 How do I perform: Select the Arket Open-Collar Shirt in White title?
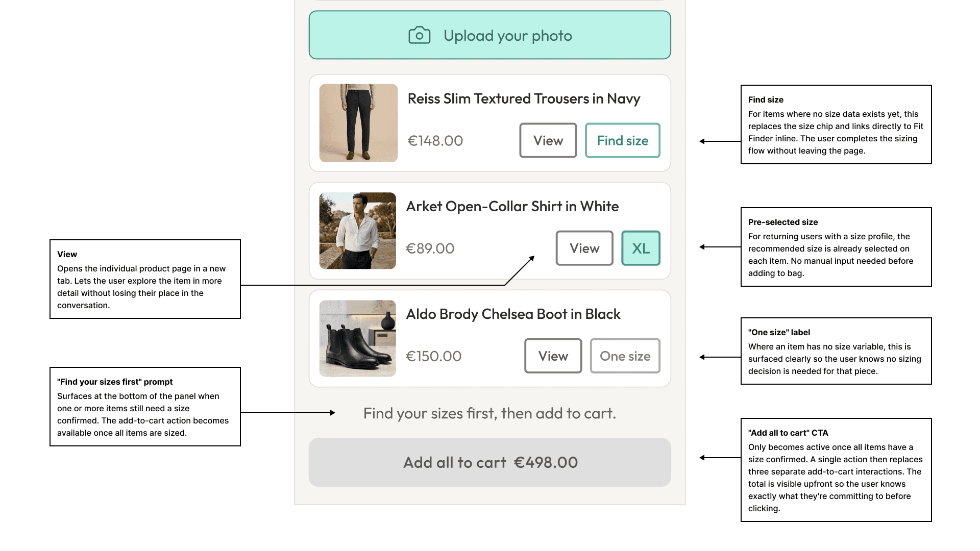tap(512, 207)
